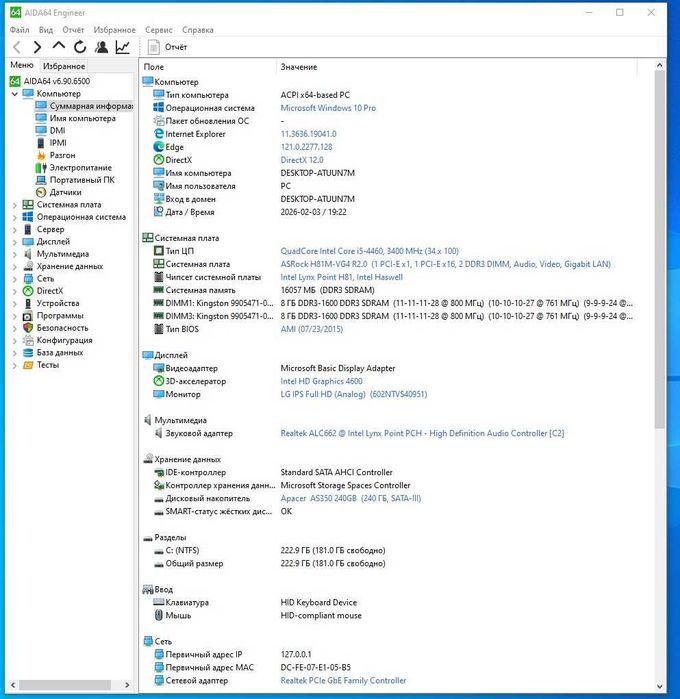Open the Файл menu

[20, 30]
